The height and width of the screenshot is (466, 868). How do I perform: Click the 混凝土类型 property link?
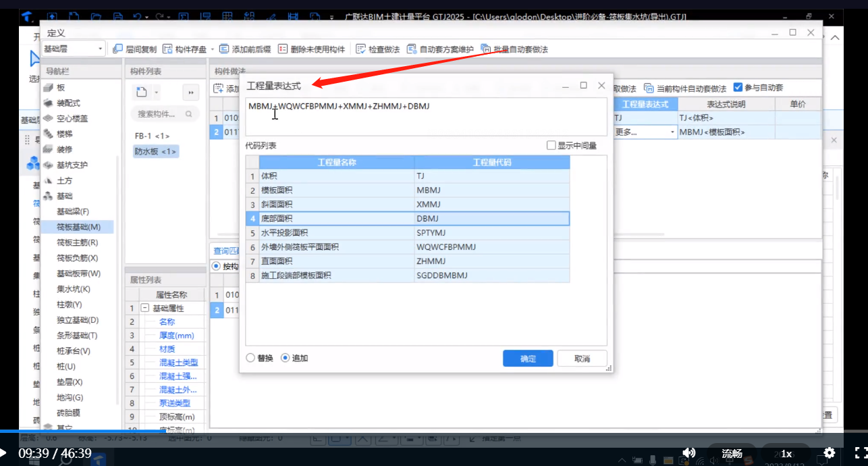tap(178, 363)
